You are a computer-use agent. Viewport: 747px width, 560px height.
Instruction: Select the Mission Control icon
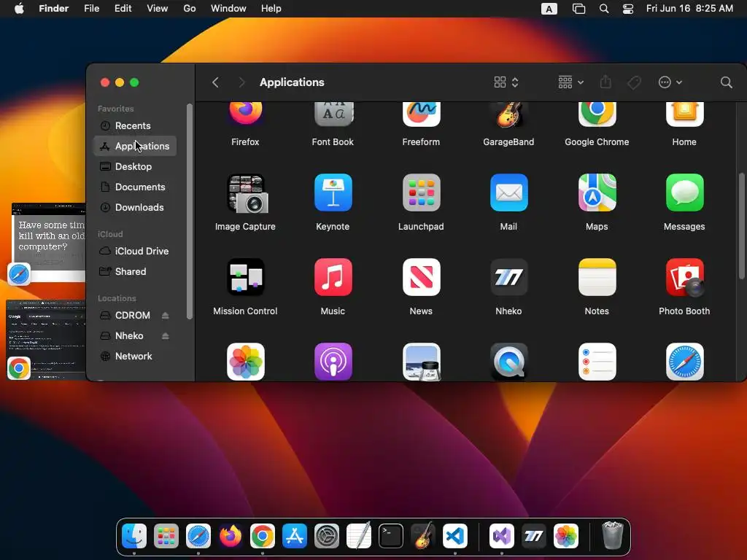click(x=245, y=276)
